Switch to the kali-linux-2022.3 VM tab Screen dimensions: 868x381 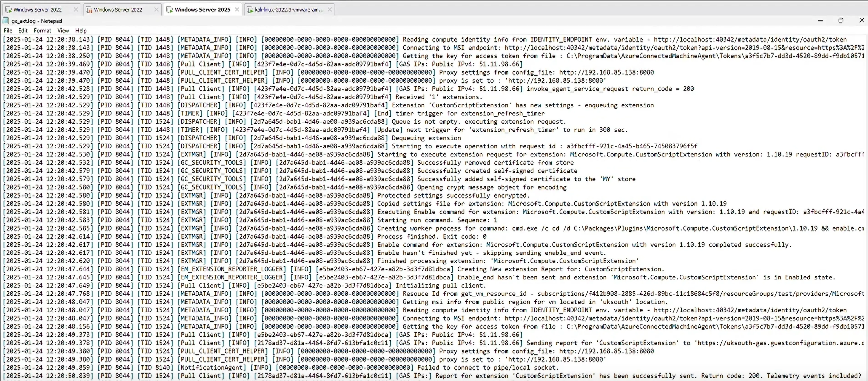click(289, 10)
